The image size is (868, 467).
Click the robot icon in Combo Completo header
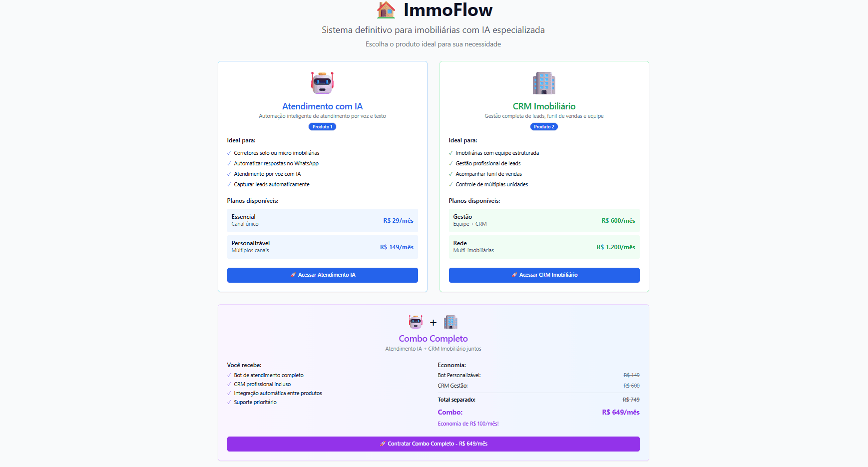(x=416, y=322)
